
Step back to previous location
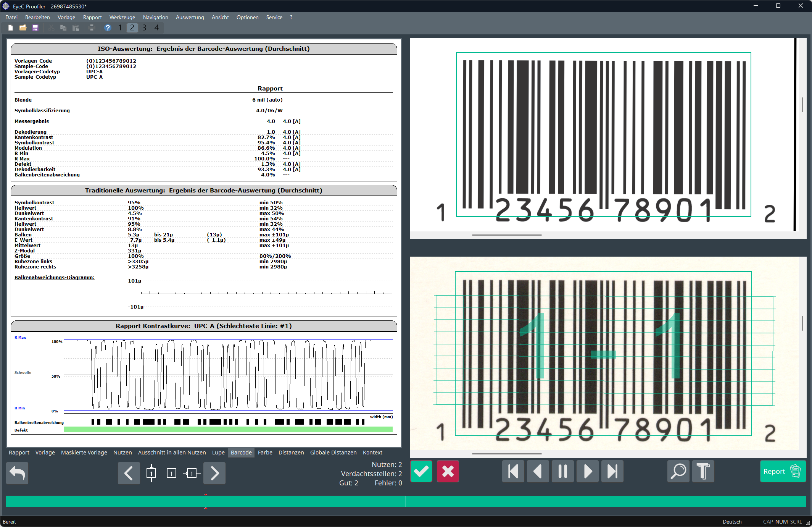tap(538, 471)
